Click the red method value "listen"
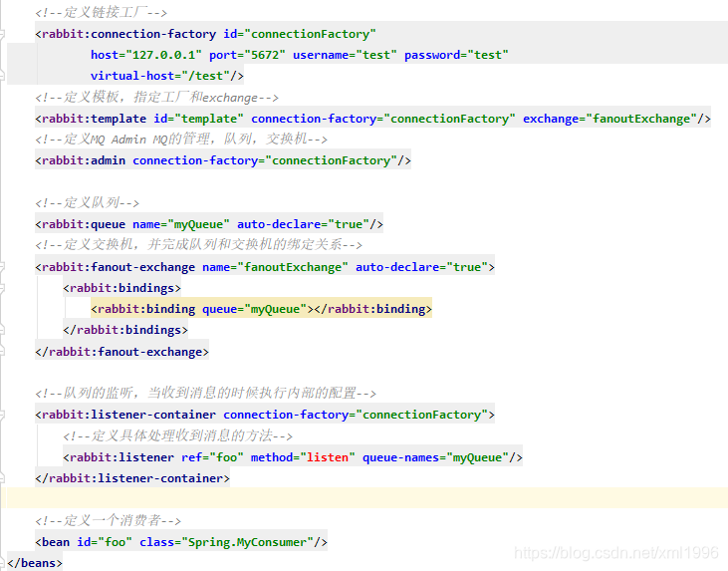The height and width of the screenshot is (571, 728). click(328, 457)
